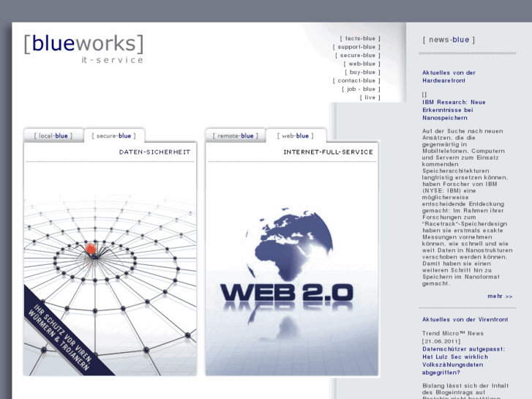532x399 pixels.
Task: Click the news-blue heading
Action: click(x=449, y=40)
